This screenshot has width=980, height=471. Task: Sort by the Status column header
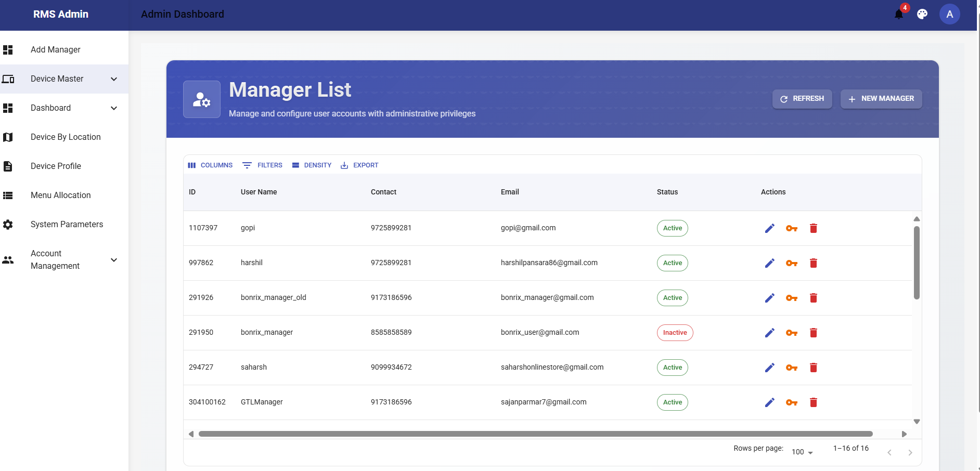(x=667, y=192)
